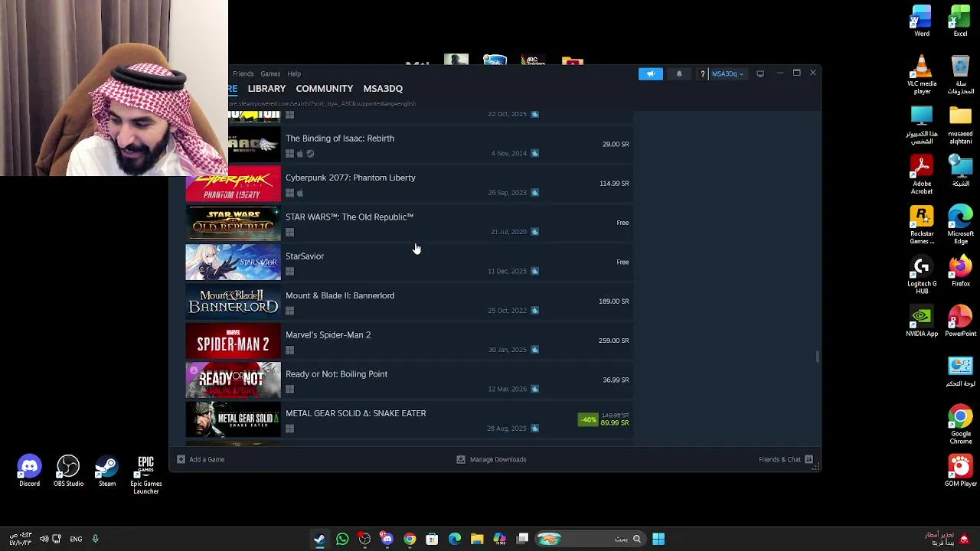This screenshot has height=551, width=980.
Task: Click the -40% Metal Gear discount badge
Action: 588,419
